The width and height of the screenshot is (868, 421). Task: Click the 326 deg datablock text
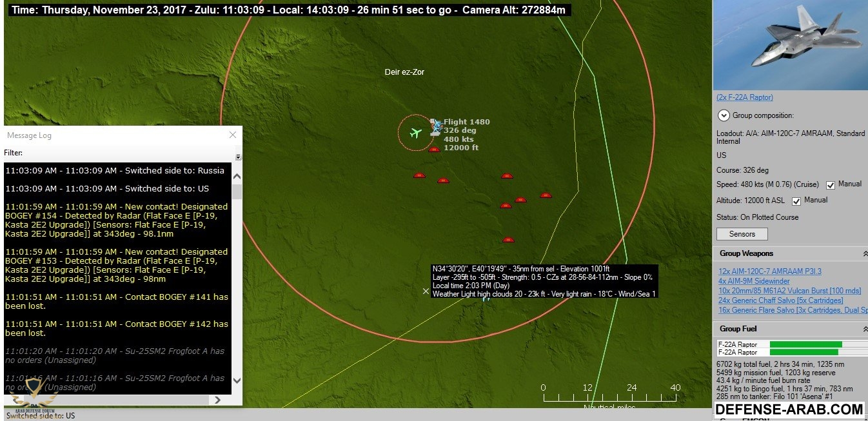460,130
